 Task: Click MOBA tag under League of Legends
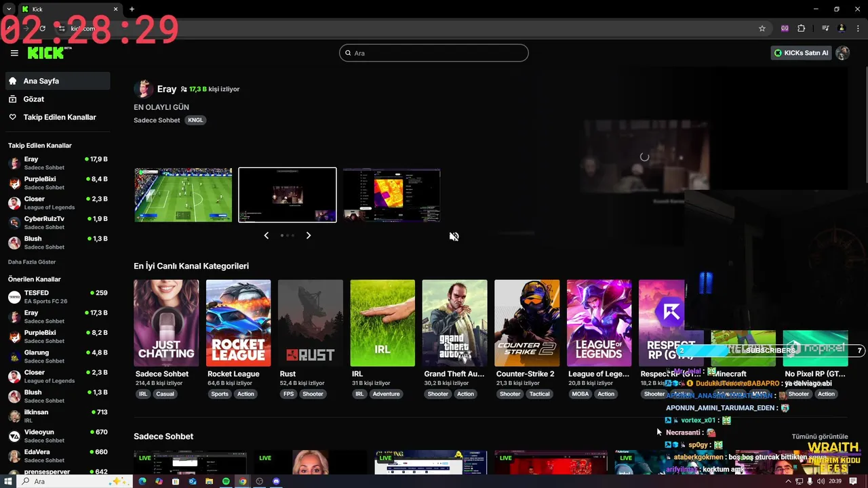pyautogui.click(x=580, y=394)
